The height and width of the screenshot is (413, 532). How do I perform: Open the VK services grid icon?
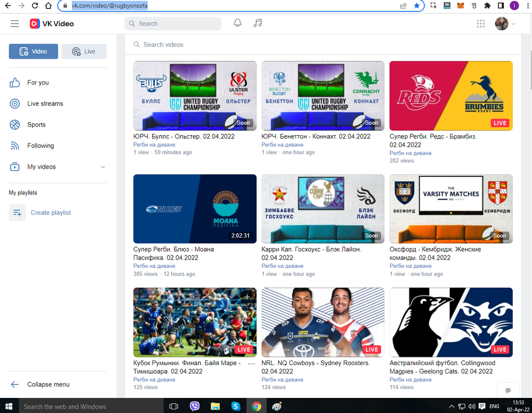(481, 24)
